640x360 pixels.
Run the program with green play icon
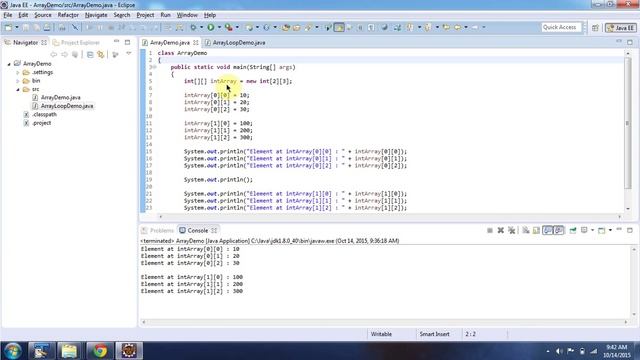click(x=211, y=27)
